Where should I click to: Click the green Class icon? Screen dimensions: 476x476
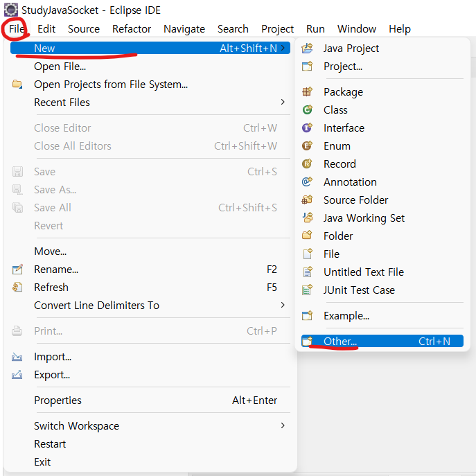[x=307, y=109]
